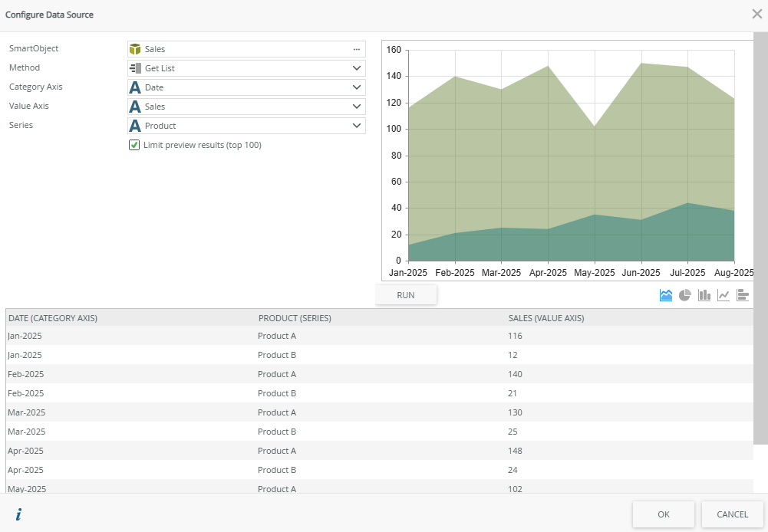
Task: Click the Sales (Value Axis) column header
Action: click(546, 318)
